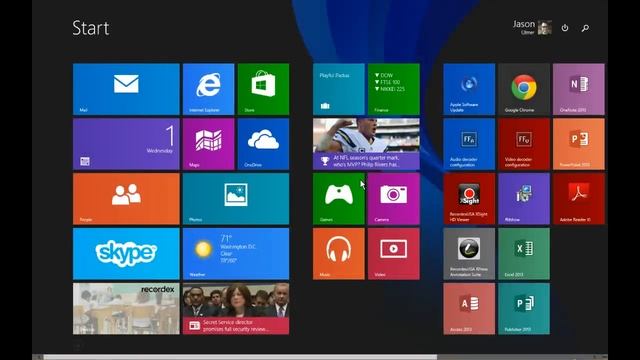Click the Power options button
Viewport: 640px width, 360px height.
[565, 28]
